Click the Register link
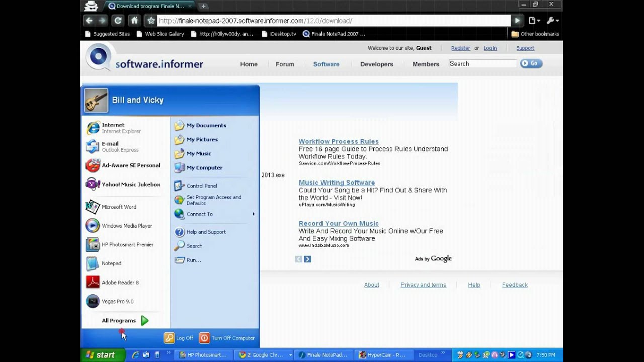This screenshot has height=362, width=644. (x=460, y=48)
